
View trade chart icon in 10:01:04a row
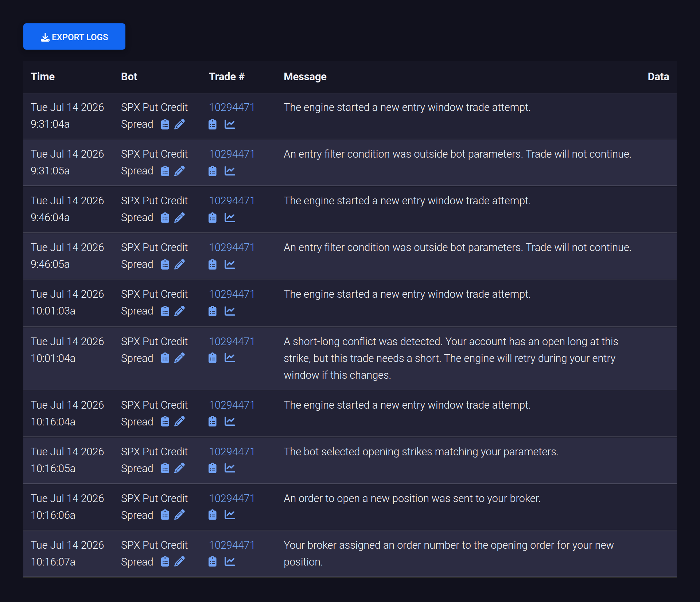pyautogui.click(x=230, y=358)
